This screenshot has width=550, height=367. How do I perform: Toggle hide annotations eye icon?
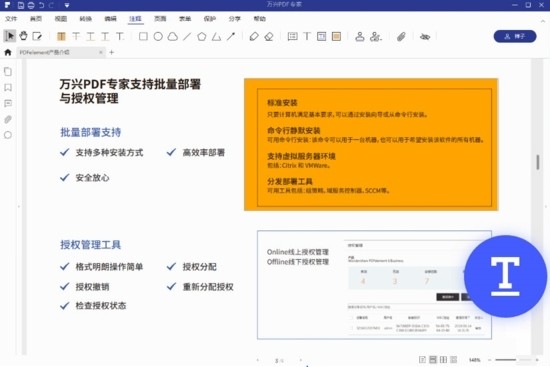pos(425,36)
